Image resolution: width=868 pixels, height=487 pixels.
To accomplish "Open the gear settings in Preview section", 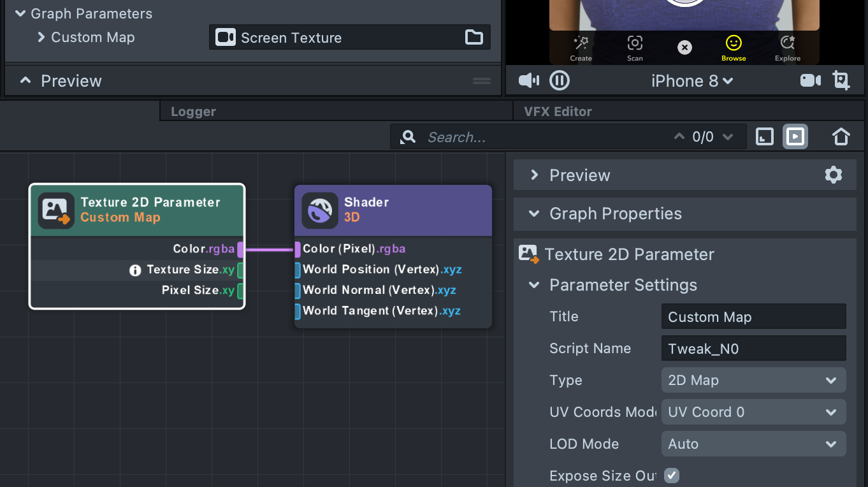I will [x=833, y=175].
